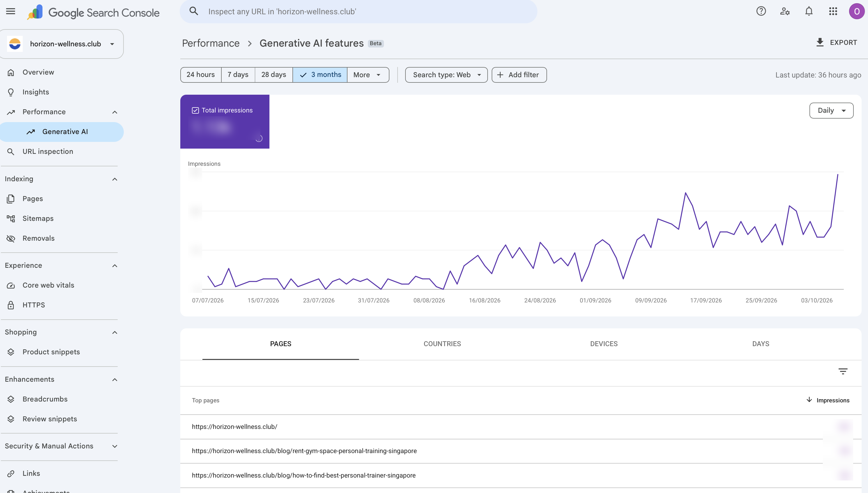Open Removals in the sidebar
Image resolution: width=868 pixels, height=493 pixels.
[x=38, y=238]
